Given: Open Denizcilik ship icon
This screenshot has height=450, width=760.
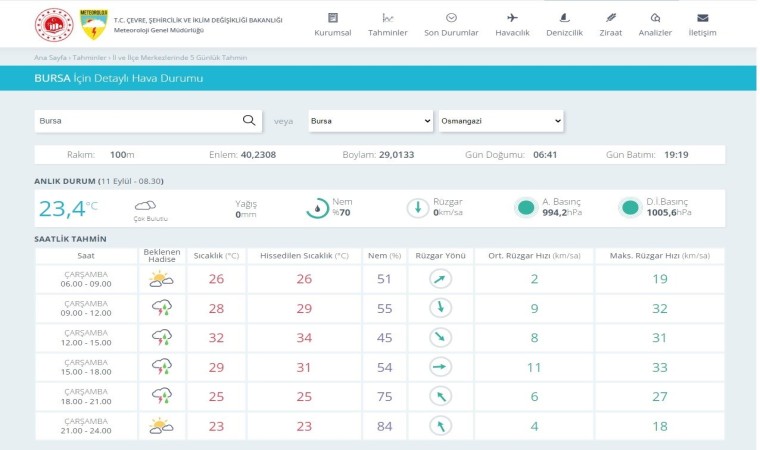Looking at the screenshot, I should 564,18.
